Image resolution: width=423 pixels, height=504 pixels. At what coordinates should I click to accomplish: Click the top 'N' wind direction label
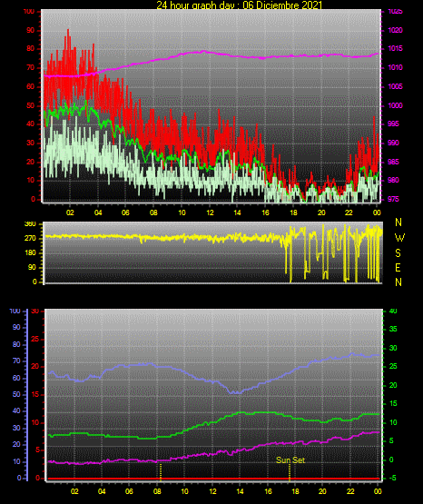click(398, 222)
